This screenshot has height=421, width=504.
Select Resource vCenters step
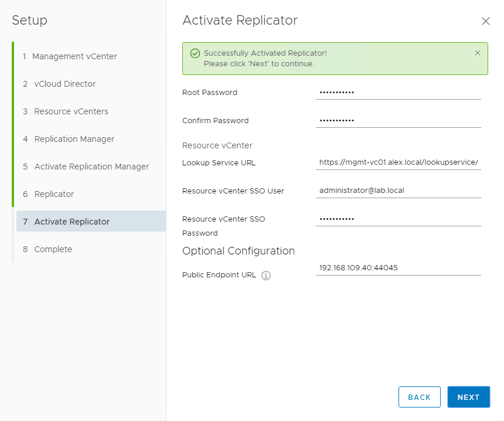(x=71, y=111)
